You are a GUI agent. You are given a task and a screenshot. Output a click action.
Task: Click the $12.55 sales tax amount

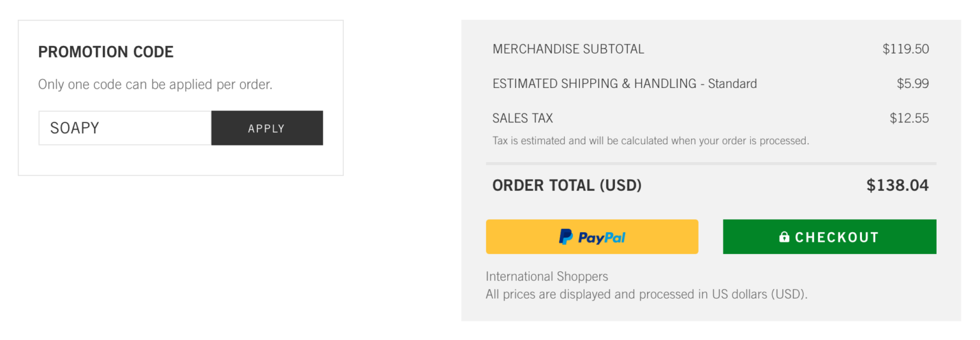[x=909, y=118]
